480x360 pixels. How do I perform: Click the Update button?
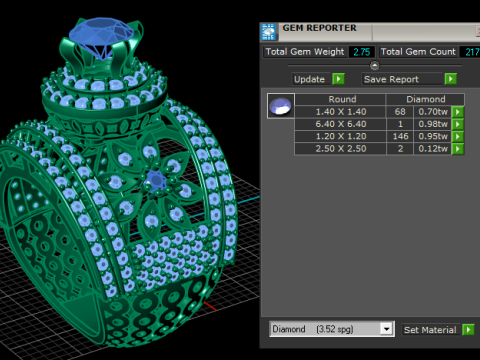[x=311, y=79]
